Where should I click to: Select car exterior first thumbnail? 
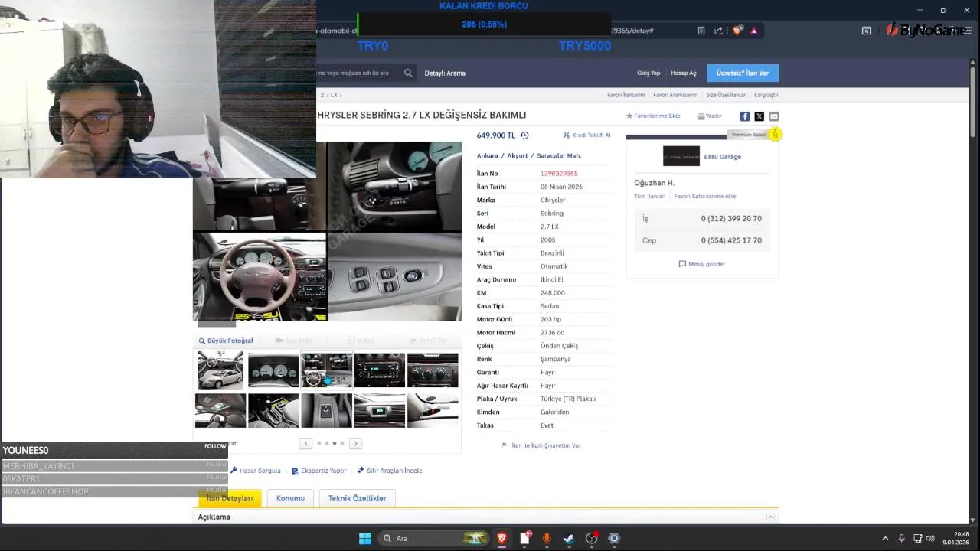pos(220,370)
